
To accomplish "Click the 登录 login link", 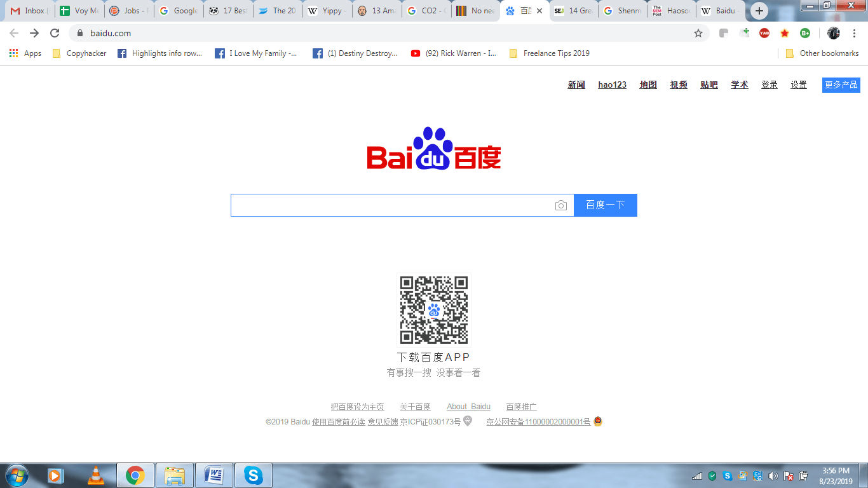I will (x=770, y=85).
